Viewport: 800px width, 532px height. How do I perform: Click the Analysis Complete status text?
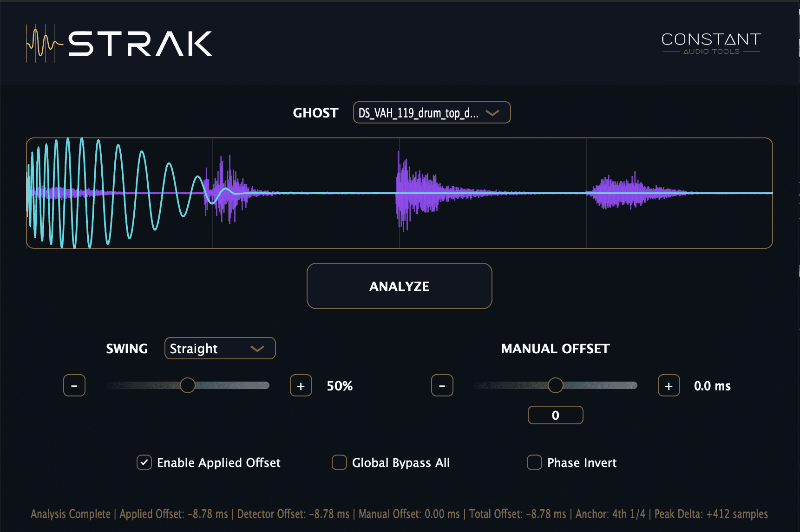pos(71,514)
